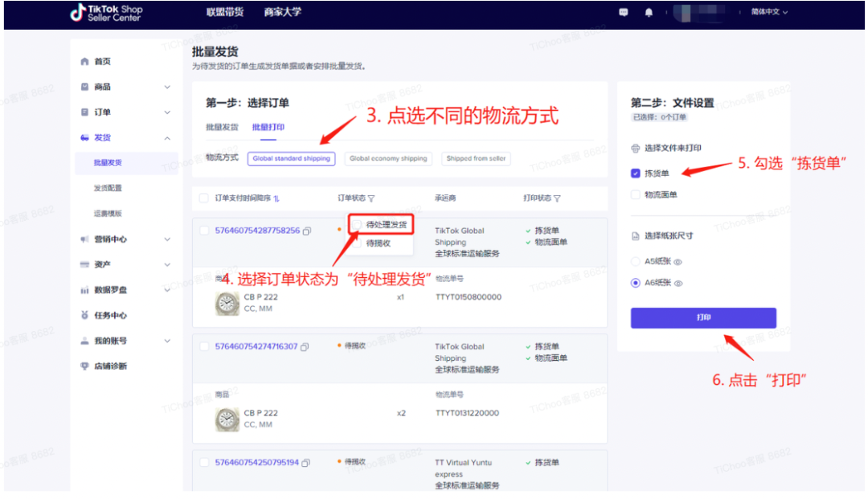Open the 简体中文 language dropdown
868x499 pixels.
[x=769, y=11]
